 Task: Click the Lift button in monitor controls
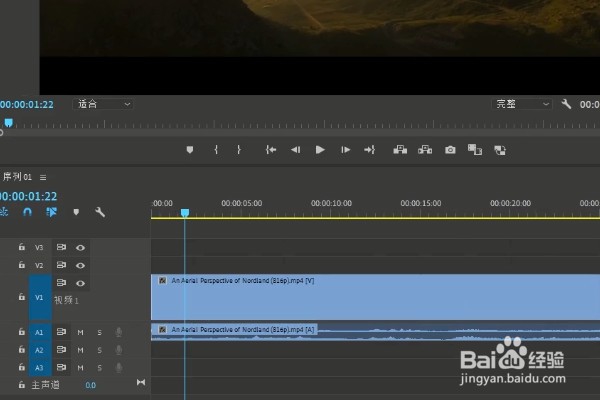[x=400, y=150]
